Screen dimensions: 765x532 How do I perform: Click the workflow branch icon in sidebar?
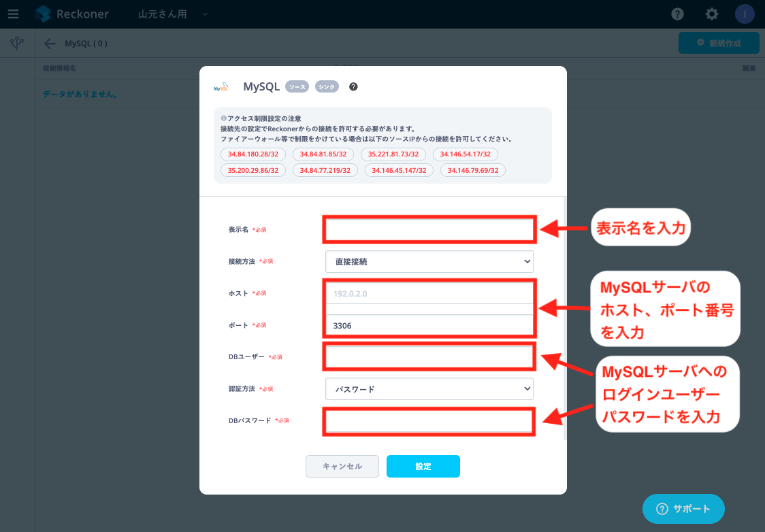click(x=17, y=44)
